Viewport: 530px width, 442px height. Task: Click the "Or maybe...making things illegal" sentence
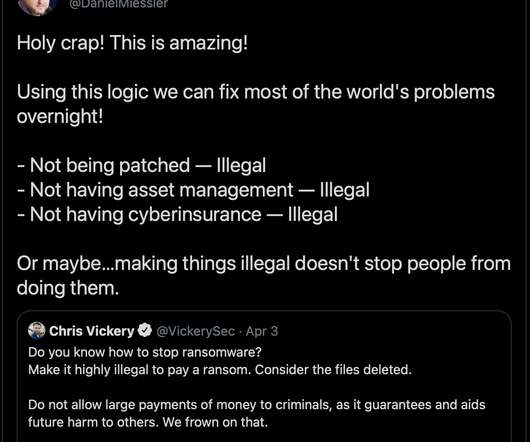coord(264,264)
